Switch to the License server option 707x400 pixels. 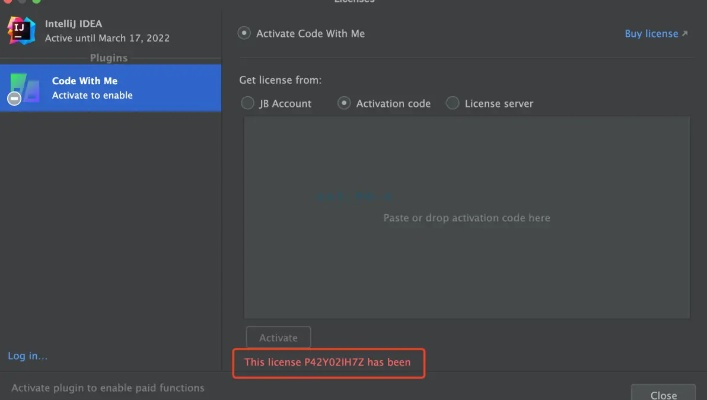(x=453, y=103)
